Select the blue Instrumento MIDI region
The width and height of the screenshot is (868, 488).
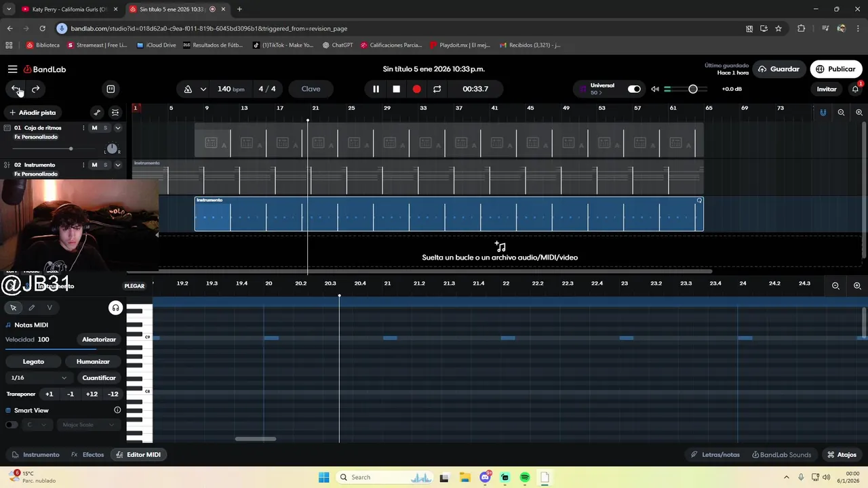coord(449,214)
